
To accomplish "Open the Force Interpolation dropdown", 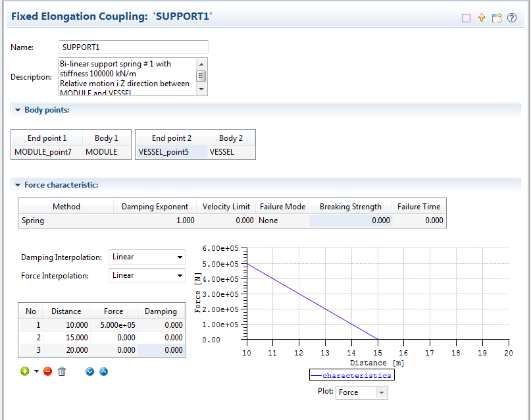I will pos(178,275).
